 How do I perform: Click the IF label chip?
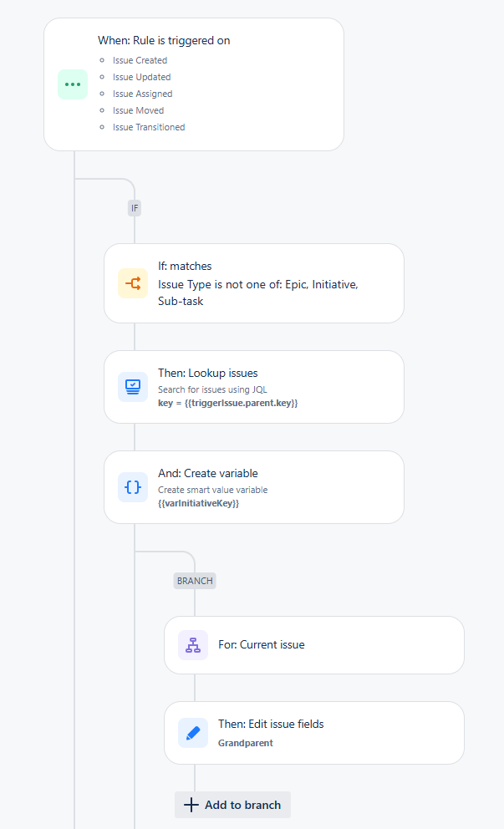pos(135,208)
